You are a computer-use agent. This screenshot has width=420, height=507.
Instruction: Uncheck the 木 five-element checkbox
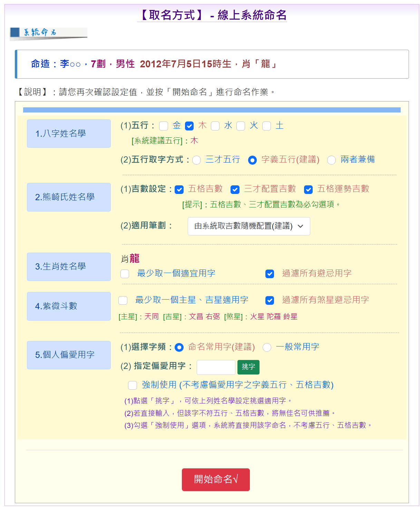(189, 126)
